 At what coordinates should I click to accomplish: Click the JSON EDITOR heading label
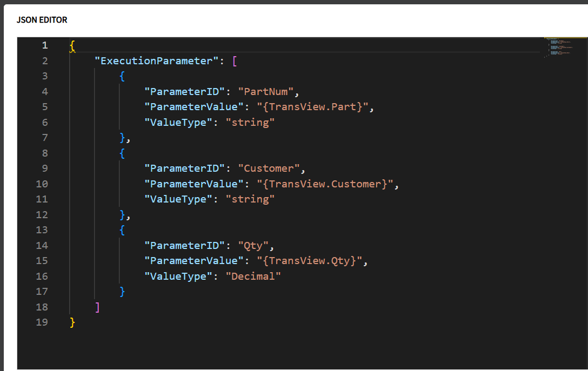click(x=42, y=20)
